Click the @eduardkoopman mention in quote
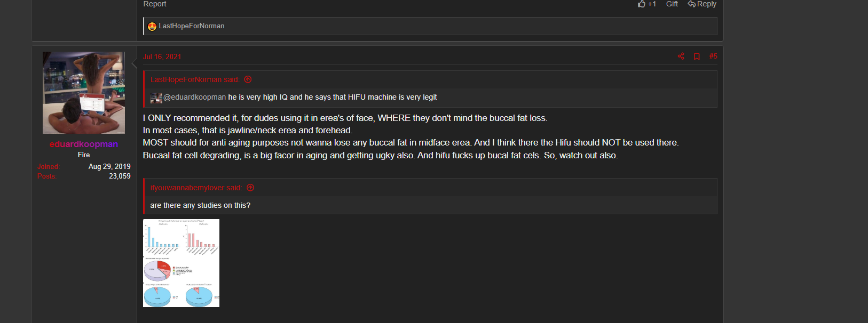This screenshot has width=868, height=323. (x=195, y=97)
